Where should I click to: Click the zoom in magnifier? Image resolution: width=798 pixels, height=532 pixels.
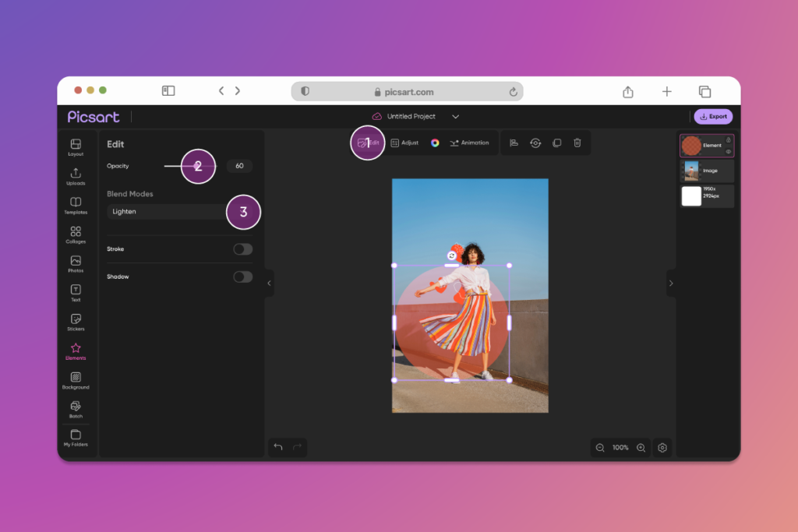click(x=641, y=448)
